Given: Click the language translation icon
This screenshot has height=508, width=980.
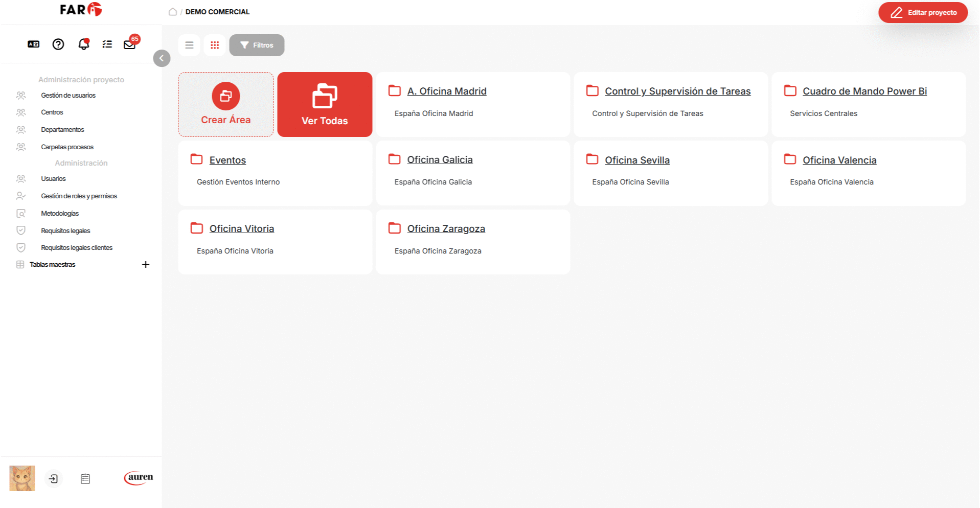Looking at the screenshot, I should [x=33, y=44].
